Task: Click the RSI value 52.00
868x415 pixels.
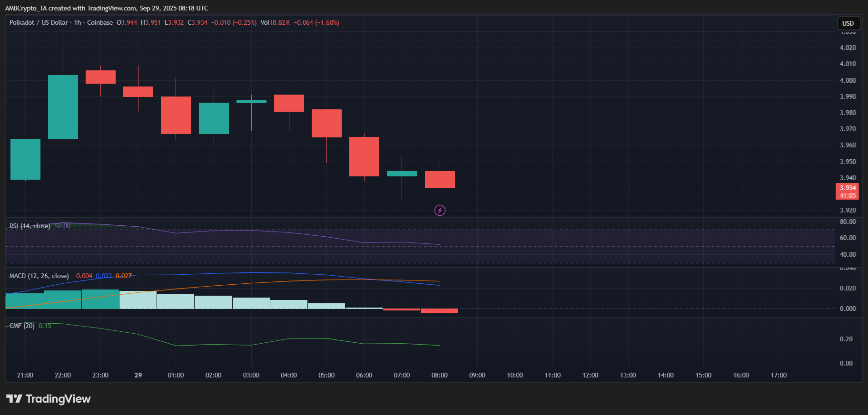Action: point(62,226)
